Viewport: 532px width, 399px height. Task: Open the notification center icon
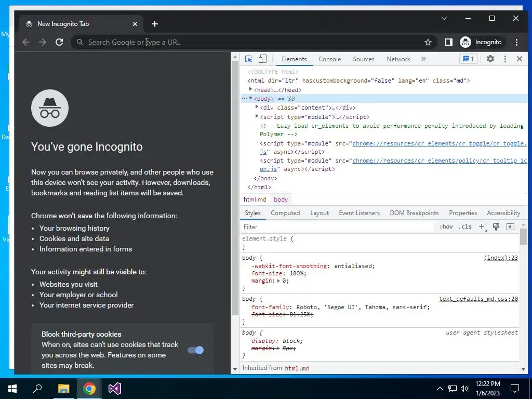coord(515,389)
